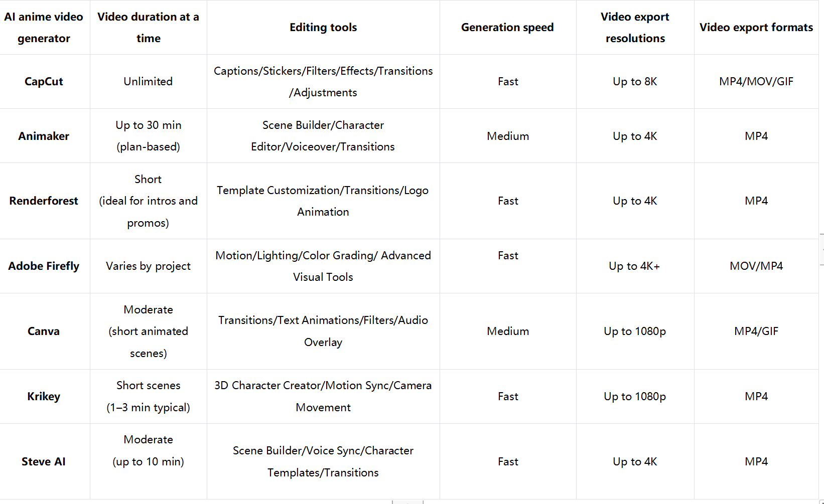Select the Adobe Firefly cell

pos(44,266)
